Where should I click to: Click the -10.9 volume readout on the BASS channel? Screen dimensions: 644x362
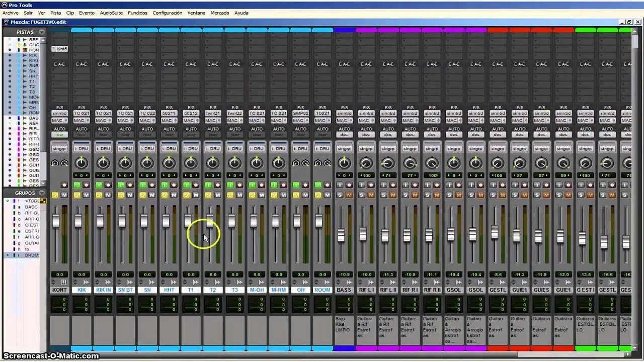pyautogui.click(x=344, y=275)
